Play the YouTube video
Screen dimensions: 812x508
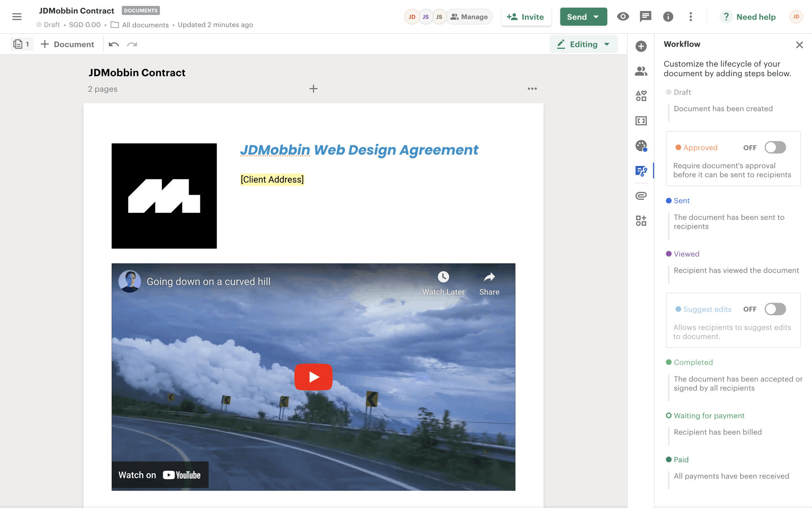tap(313, 377)
